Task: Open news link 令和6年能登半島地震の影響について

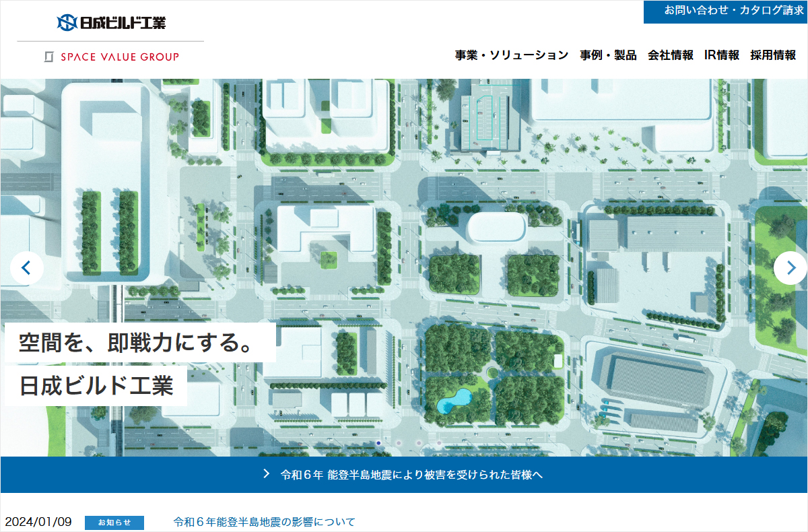Action: coord(264,522)
